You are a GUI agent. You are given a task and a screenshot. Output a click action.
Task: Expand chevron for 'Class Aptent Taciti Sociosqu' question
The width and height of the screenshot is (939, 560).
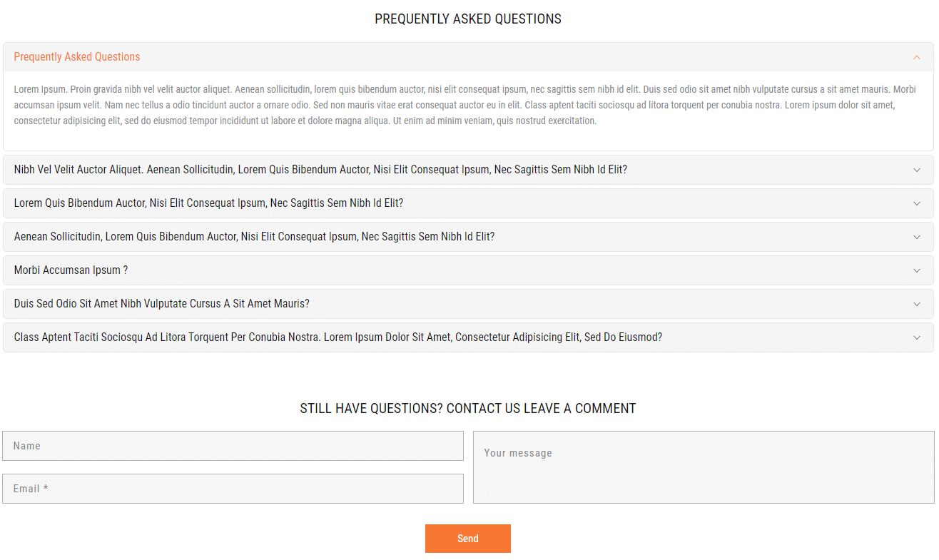917,338
